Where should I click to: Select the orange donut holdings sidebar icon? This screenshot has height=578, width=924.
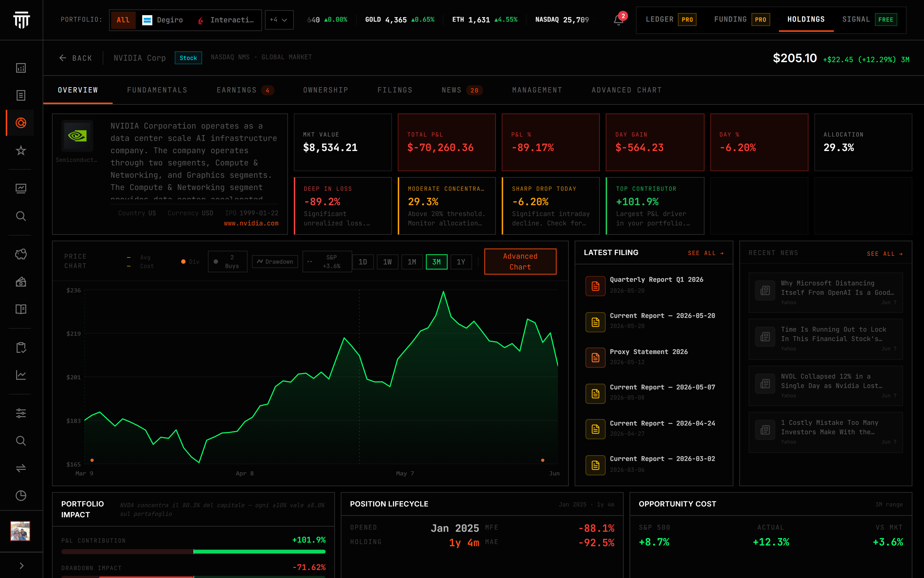(x=21, y=123)
